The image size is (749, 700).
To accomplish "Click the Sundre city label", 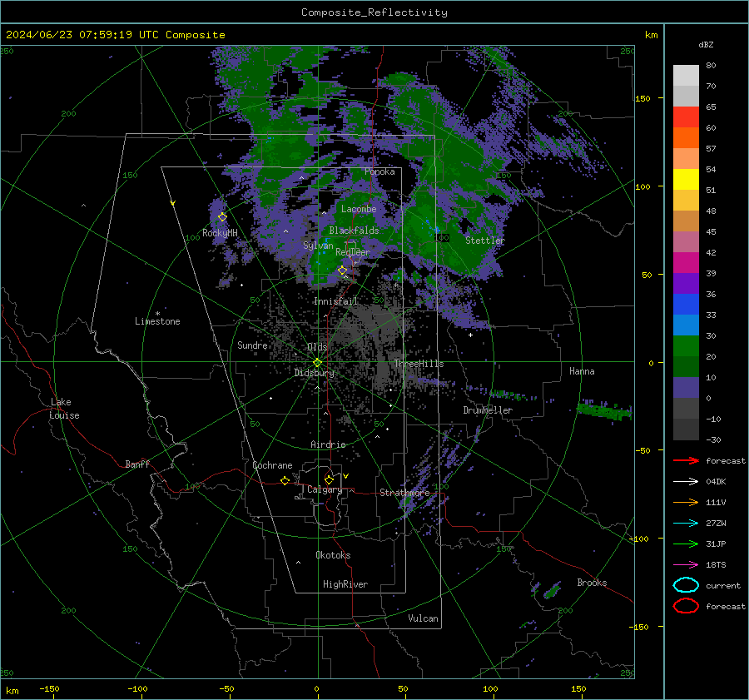I will tap(252, 345).
